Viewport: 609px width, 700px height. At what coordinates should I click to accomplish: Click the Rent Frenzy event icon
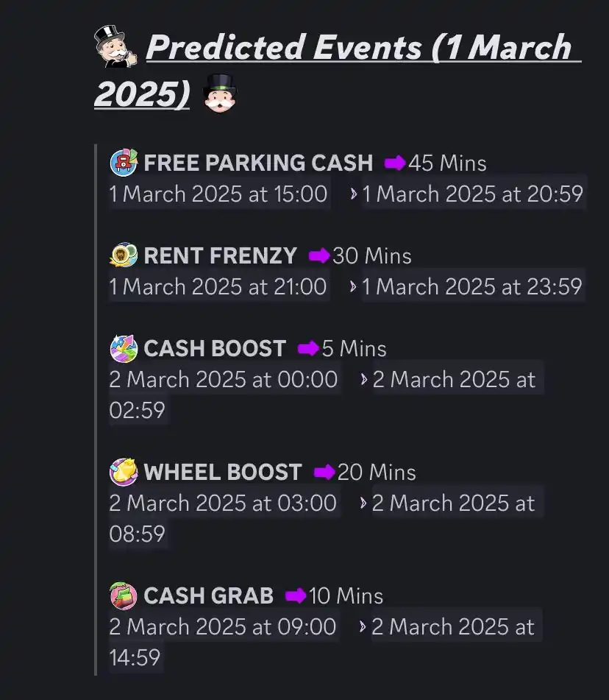point(124,255)
